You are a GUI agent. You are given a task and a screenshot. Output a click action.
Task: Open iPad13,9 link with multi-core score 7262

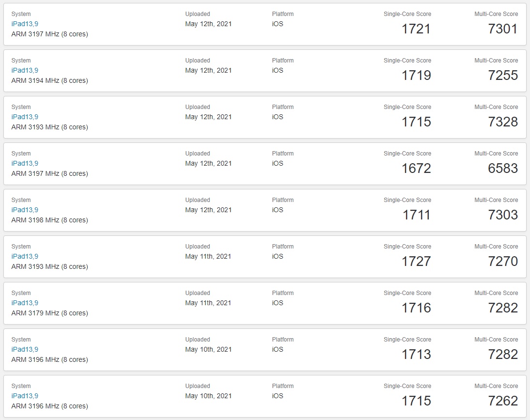tap(25, 396)
